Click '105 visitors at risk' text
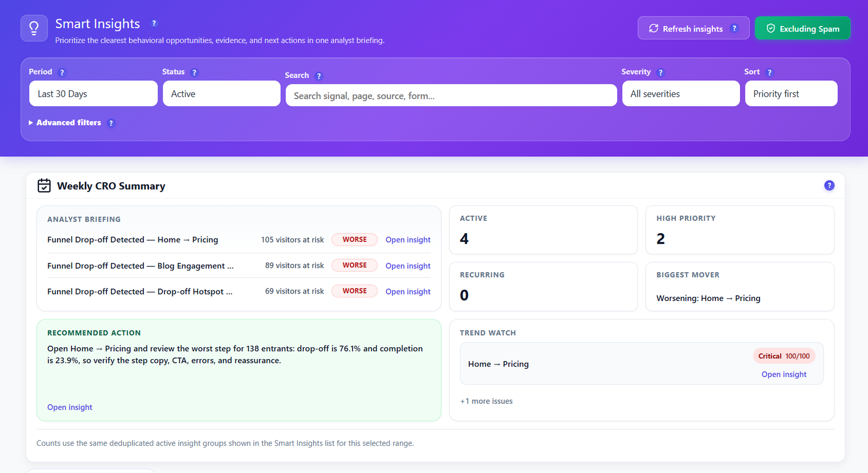The height and width of the screenshot is (473, 868). 292,240
